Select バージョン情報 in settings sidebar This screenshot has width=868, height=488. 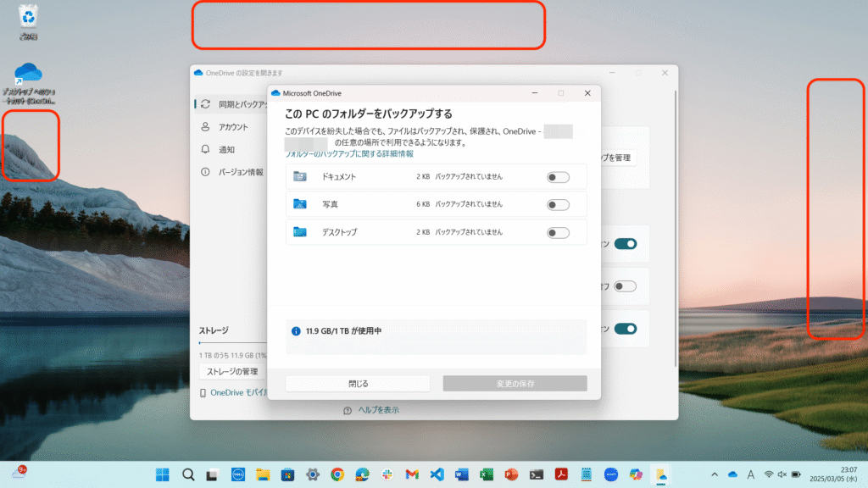click(241, 172)
